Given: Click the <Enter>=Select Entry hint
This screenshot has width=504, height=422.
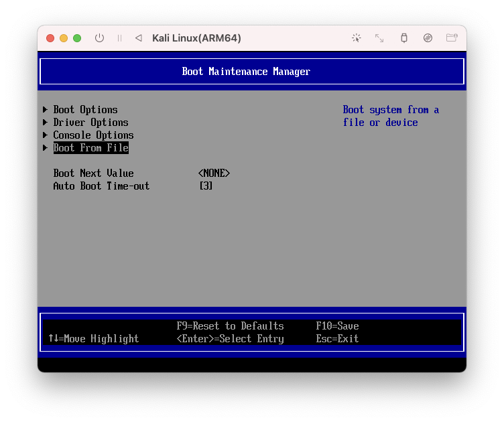Looking at the screenshot, I should (230, 338).
